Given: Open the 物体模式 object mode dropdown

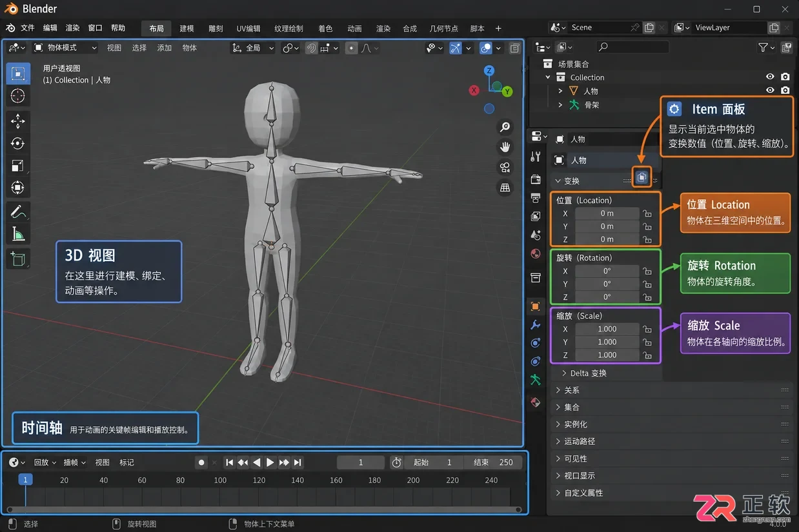Looking at the screenshot, I should [x=65, y=48].
